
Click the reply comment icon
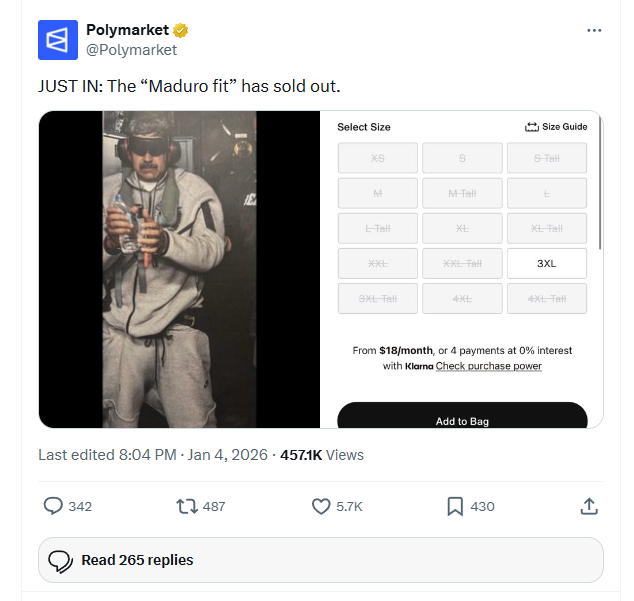[54, 506]
